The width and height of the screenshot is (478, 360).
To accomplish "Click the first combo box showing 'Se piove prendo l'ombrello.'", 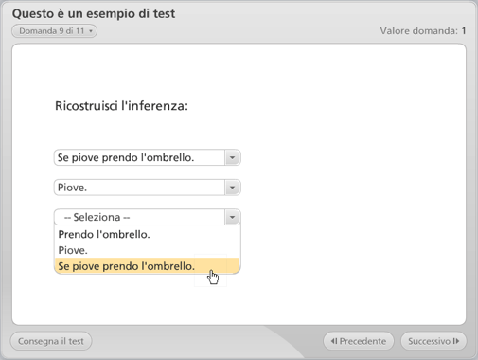I will click(147, 157).
